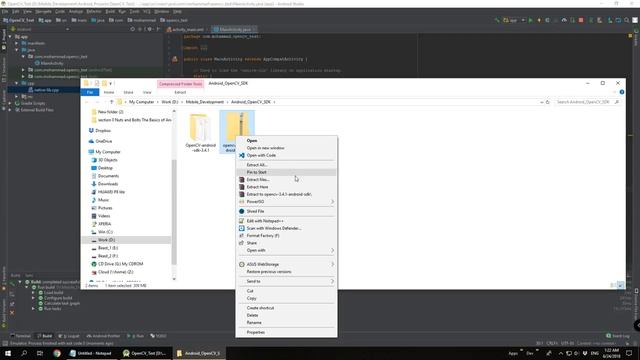Image resolution: width=640 pixels, height=360 pixels.
Task: Choose Edit with Notepad++
Action: (265, 221)
